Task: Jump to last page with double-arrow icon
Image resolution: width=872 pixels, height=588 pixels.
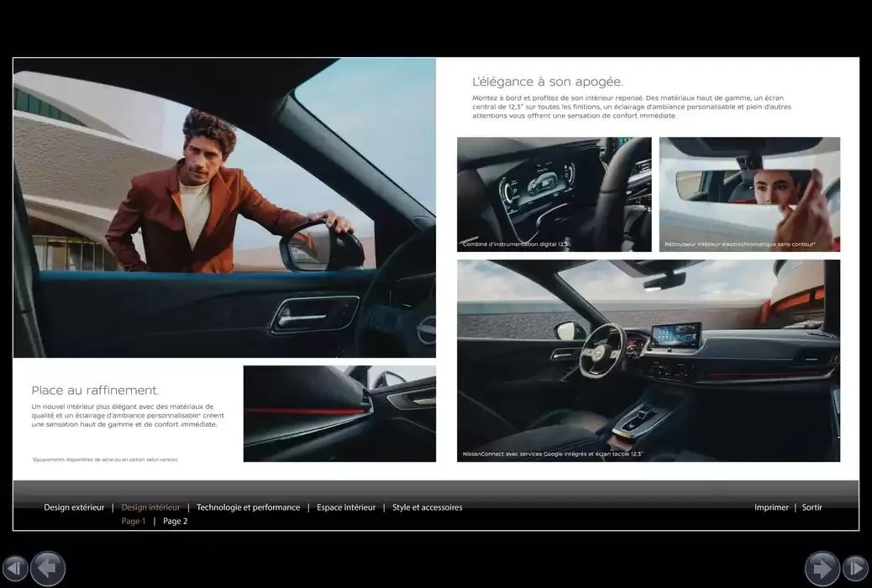Action: tap(854, 569)
